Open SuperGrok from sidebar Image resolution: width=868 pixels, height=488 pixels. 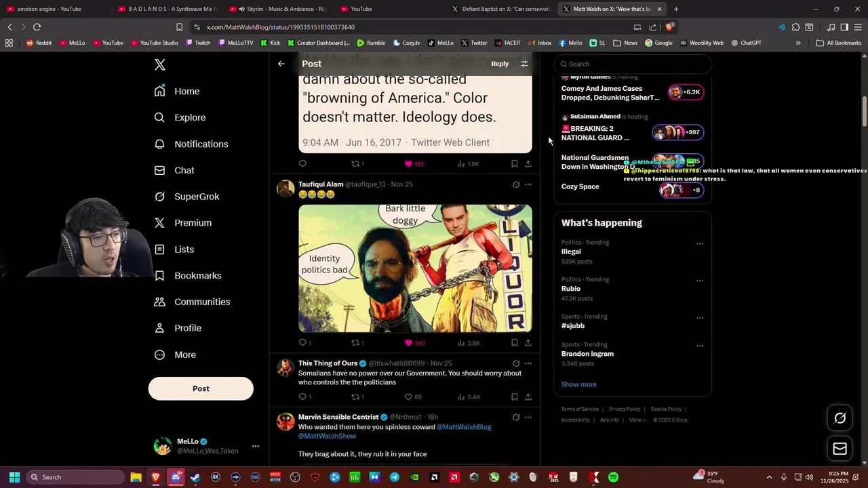(186, 197)
